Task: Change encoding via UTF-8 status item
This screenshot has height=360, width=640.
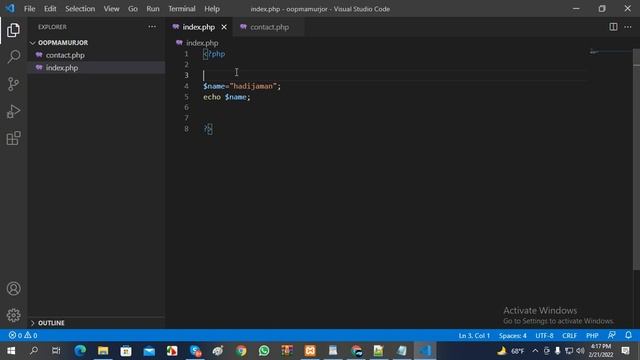Action: (x=544, y=336)
